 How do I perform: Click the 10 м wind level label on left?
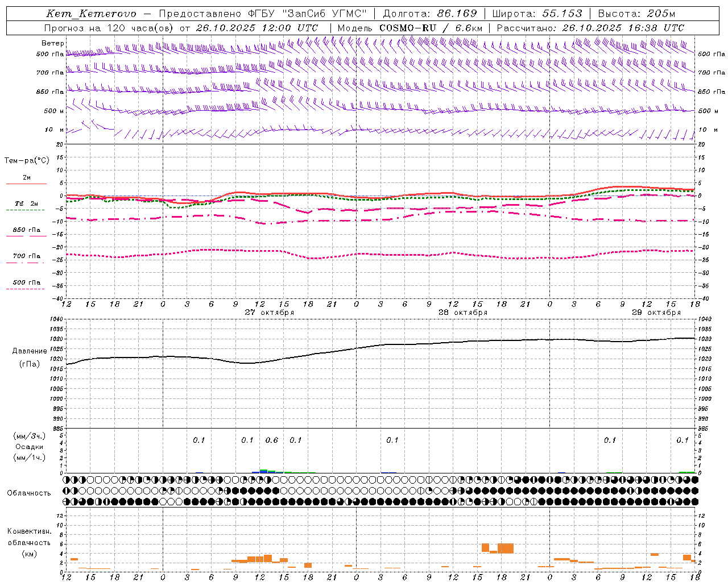[54, 130]
